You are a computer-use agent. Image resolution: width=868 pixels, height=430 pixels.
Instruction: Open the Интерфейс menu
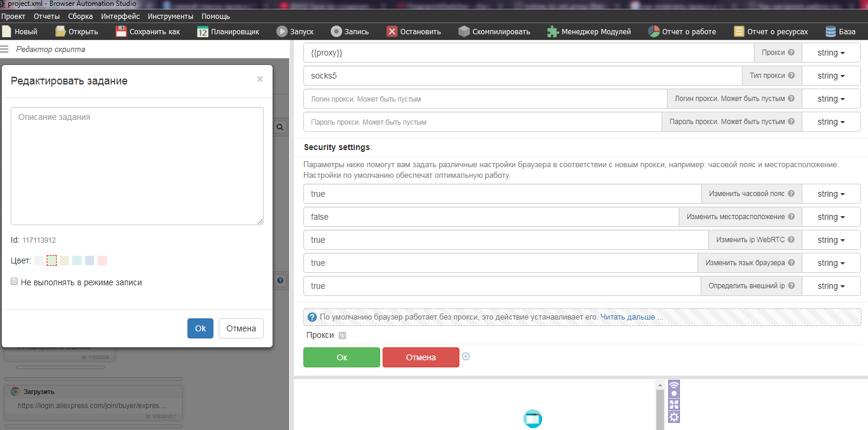tap(121, 16)
